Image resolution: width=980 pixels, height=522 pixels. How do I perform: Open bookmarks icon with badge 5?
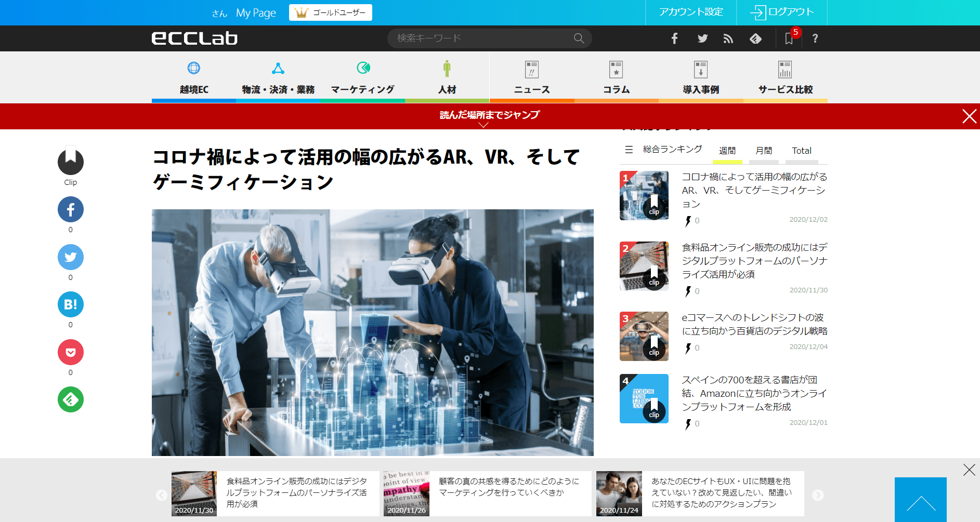point(789,38)
